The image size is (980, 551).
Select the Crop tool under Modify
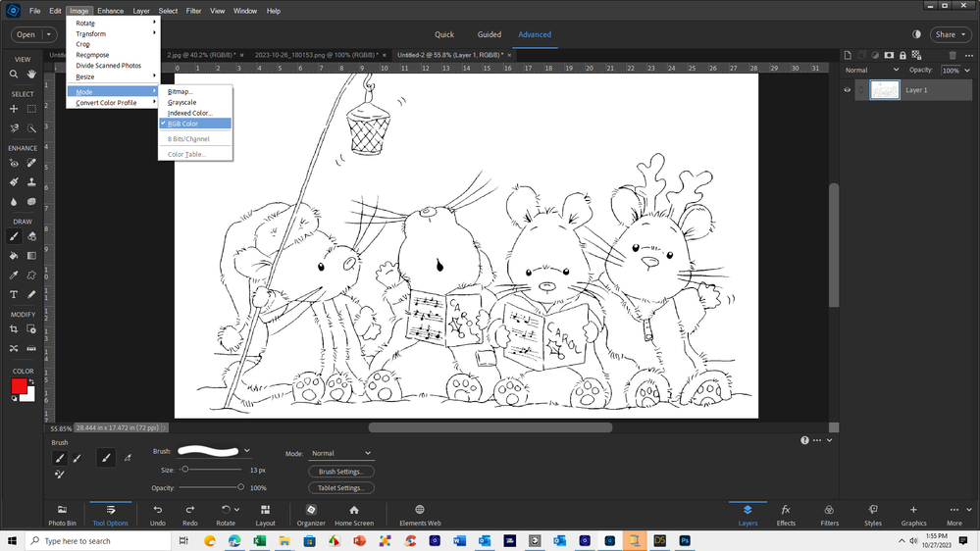point(14,329)
